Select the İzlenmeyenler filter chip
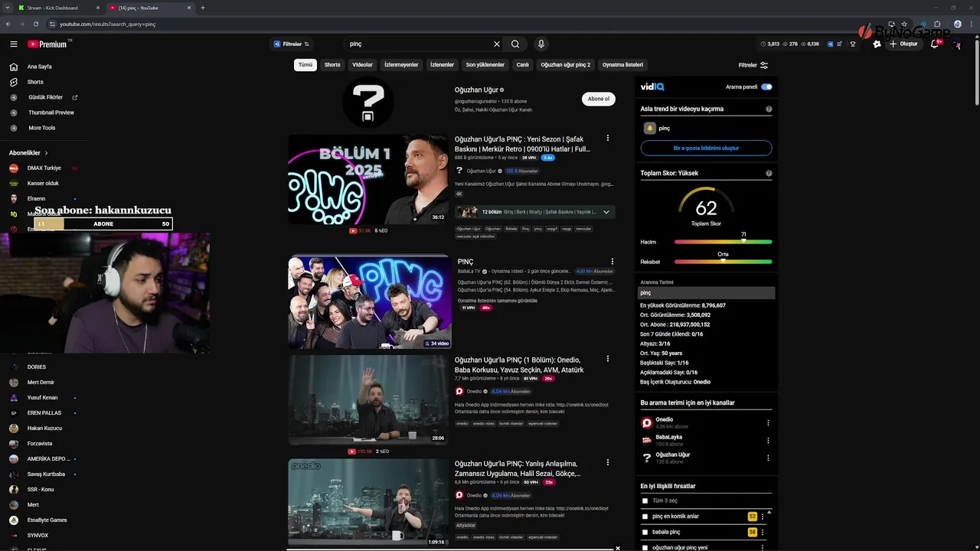980x551 pixels. point(401,65)
